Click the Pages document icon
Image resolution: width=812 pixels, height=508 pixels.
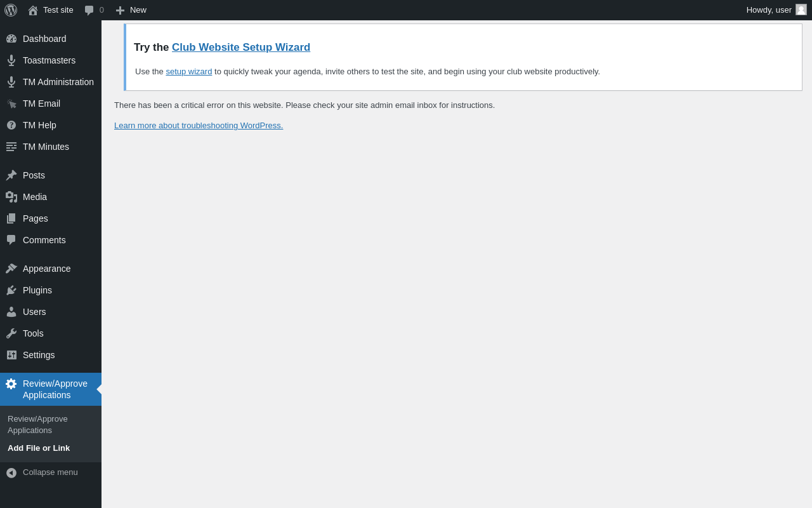pos(11,218)
